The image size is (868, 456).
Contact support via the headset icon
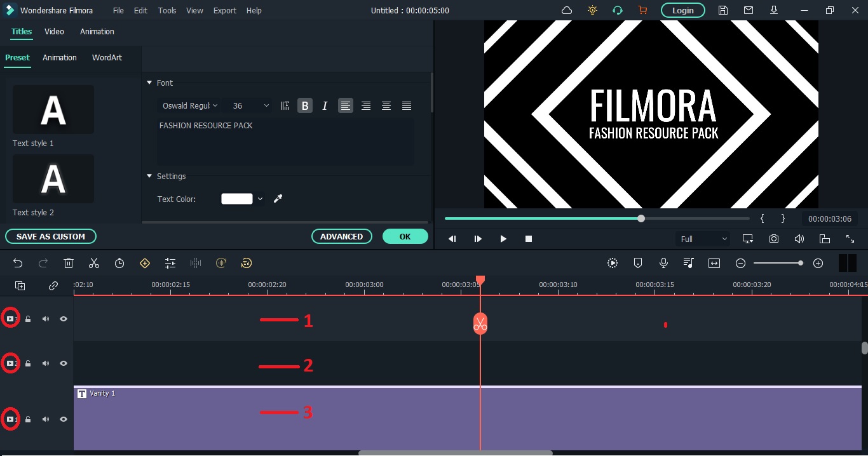click(617, 10)
